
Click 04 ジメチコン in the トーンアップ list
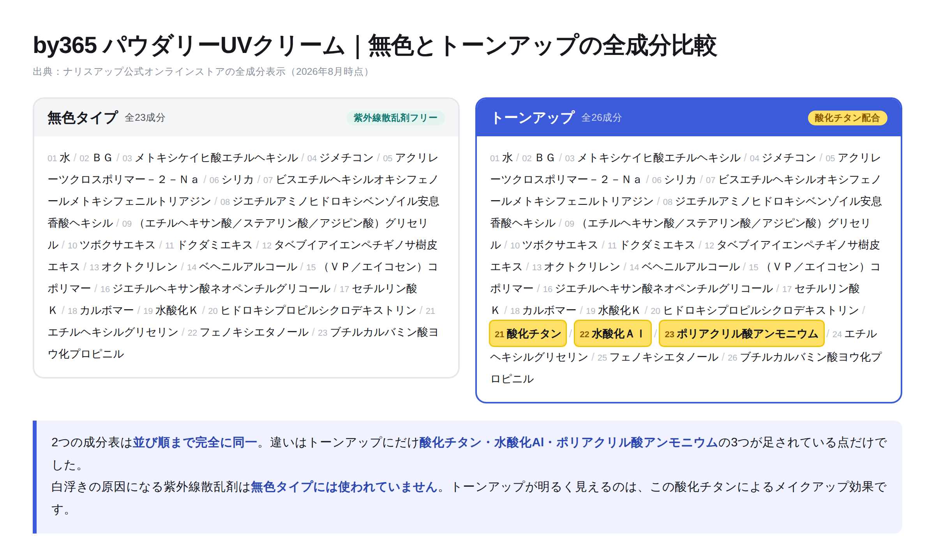(x=783, y=158)
